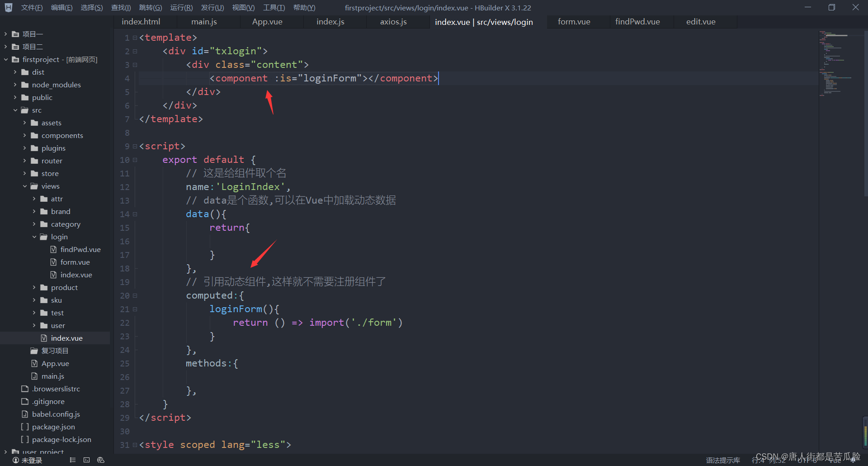Viewport: 868px width, 466px height.
Task: Collapse loginForm fold marker on line 21
Action: tap(135, 309)
